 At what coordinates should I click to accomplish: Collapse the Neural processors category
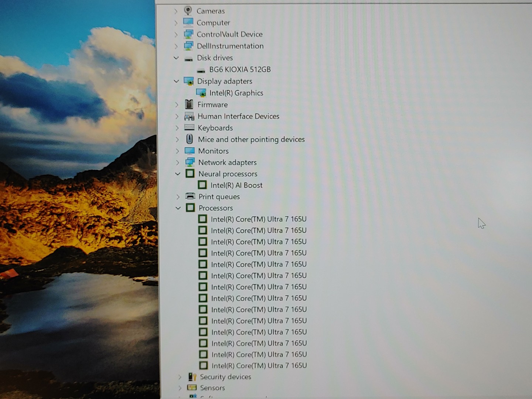coord(178,174)
